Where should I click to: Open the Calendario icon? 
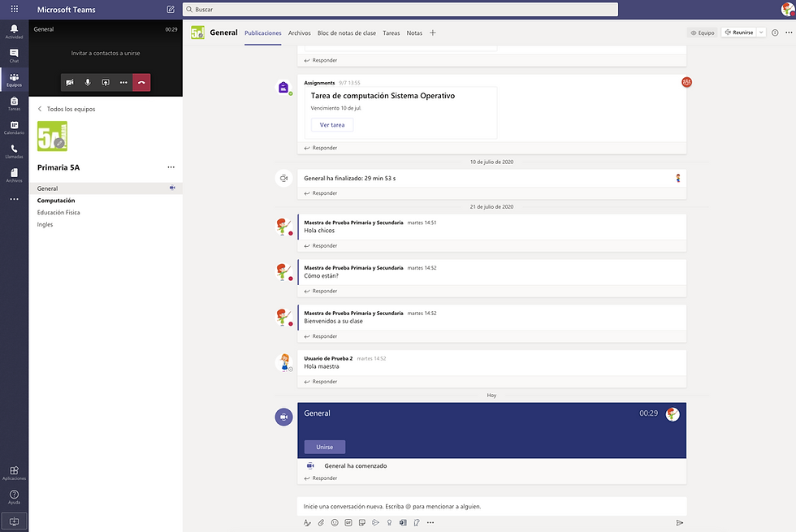tap(15, 127)
